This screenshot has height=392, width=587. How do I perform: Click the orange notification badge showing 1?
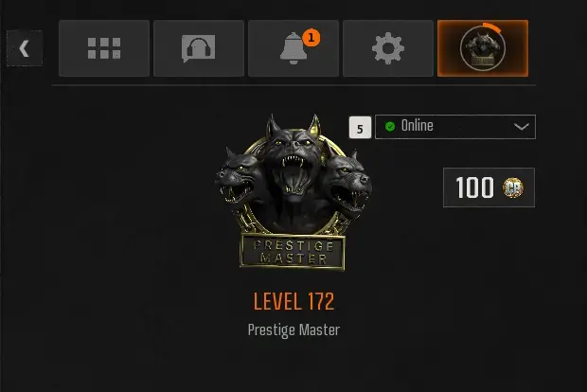click(311, 38)
